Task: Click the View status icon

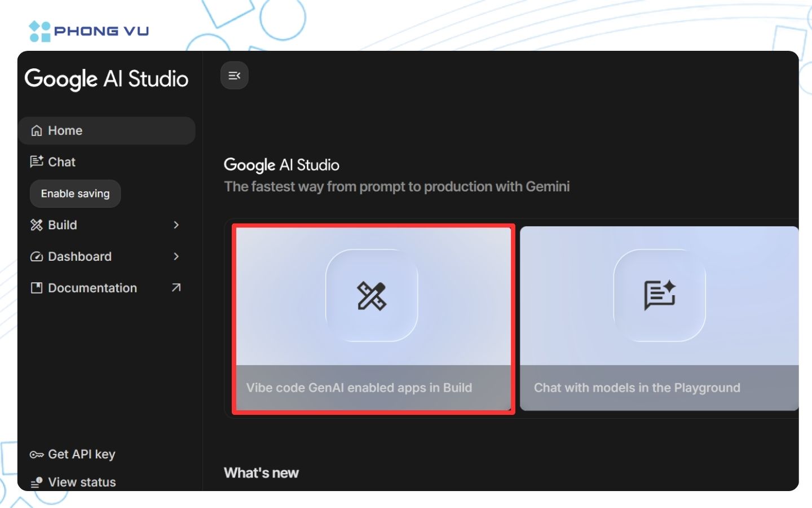Action: [x=36, y=482]
